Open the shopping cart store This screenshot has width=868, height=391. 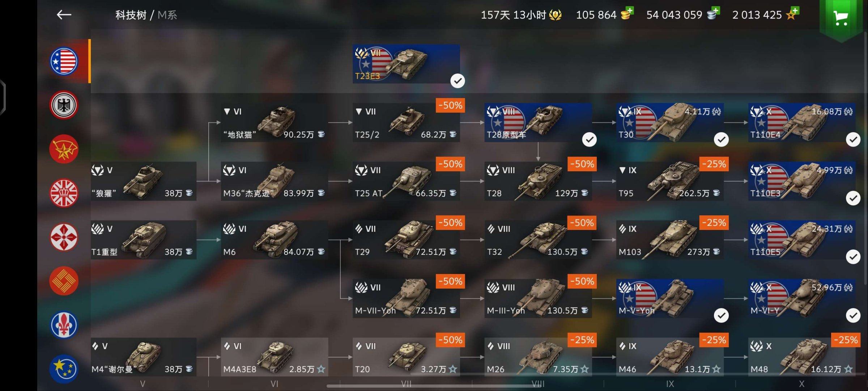tap(841, 17)
